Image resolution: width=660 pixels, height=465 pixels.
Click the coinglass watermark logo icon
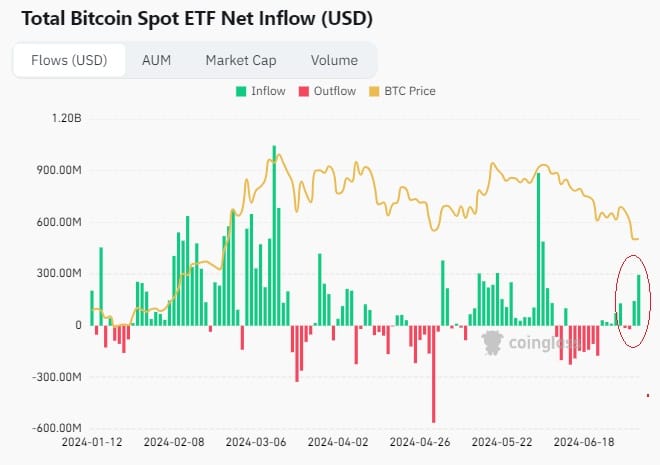(492, 343)
